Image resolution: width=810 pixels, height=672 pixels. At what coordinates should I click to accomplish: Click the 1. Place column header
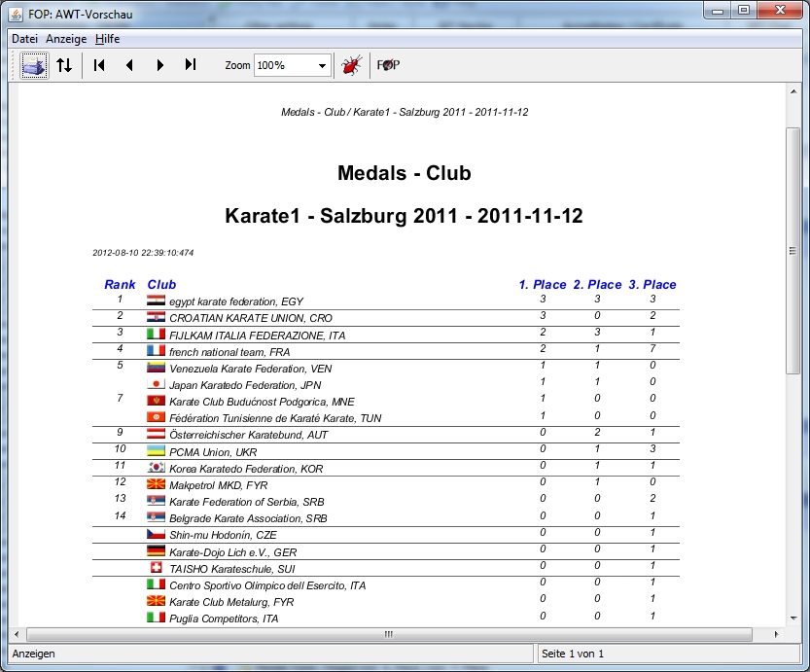pyautogui.click(x=543, y=285)
